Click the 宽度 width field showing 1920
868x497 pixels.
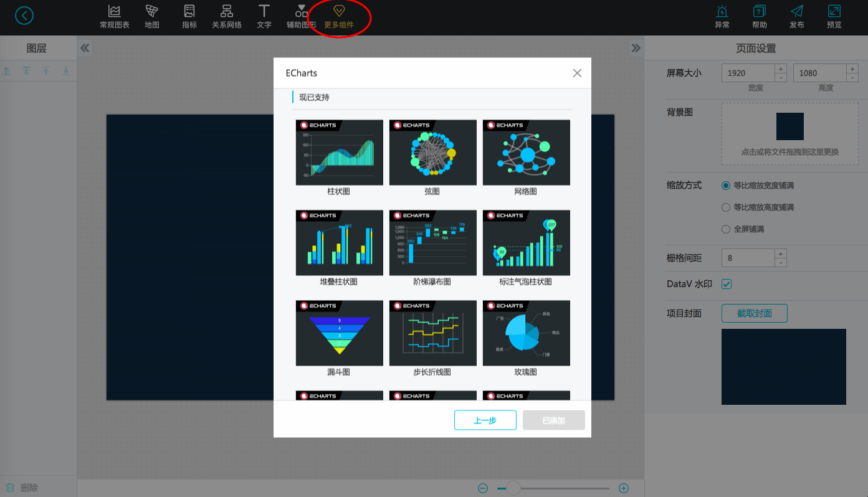point(748,73)
